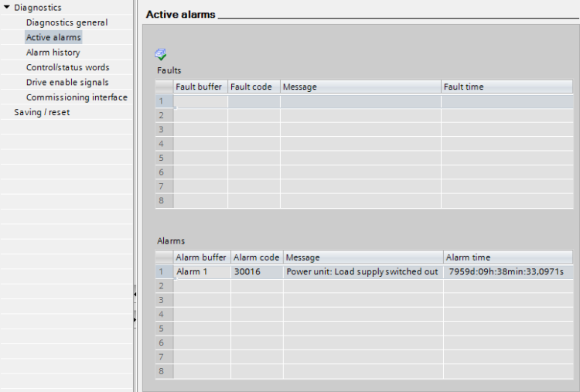Collapse the Diagnostics tree node
Image resolution: width=580 pixels, height=392 pixels.
tap(6, 7)
